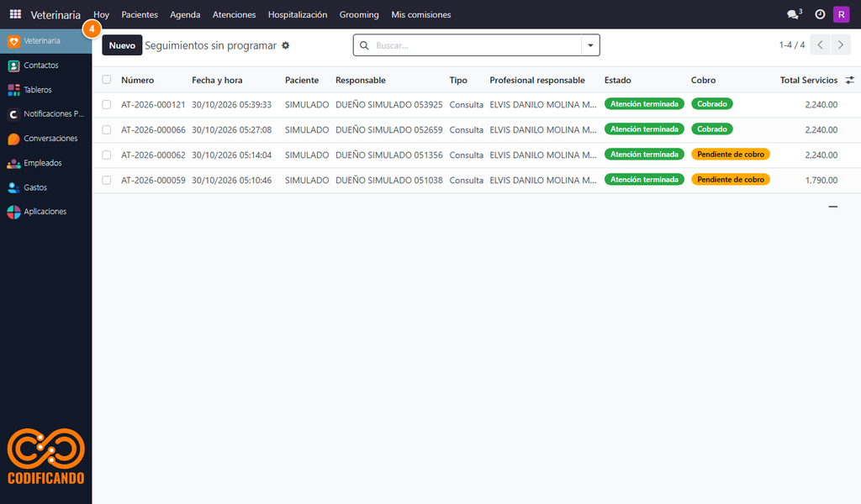Open the Pacientes menu

140,15
